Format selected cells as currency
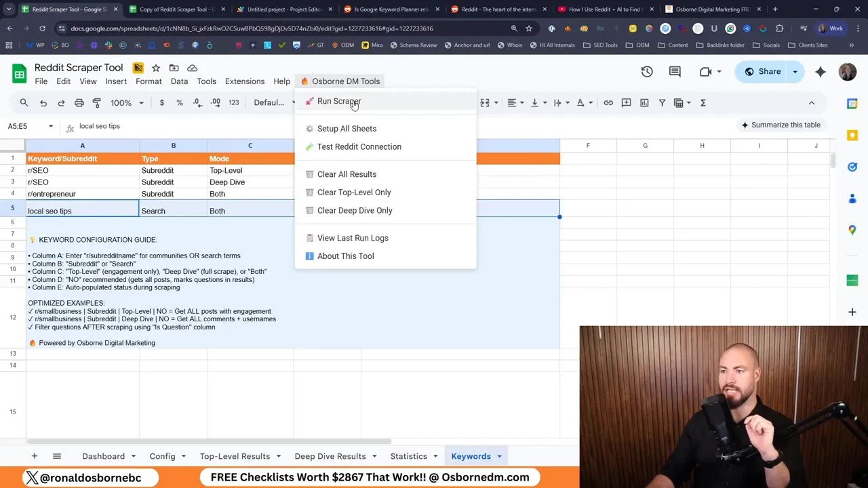Image resolution: width=868 pixels, height=488 pixels. [x=161, y=102]
